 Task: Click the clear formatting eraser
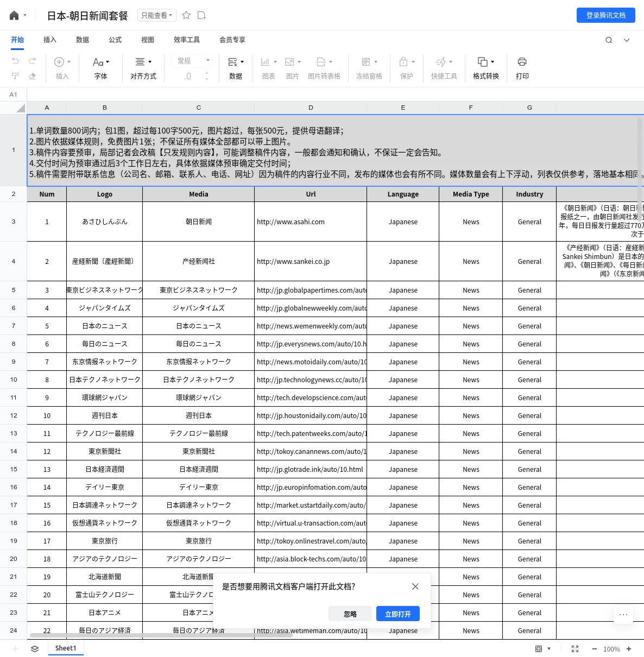pos(33,76)
